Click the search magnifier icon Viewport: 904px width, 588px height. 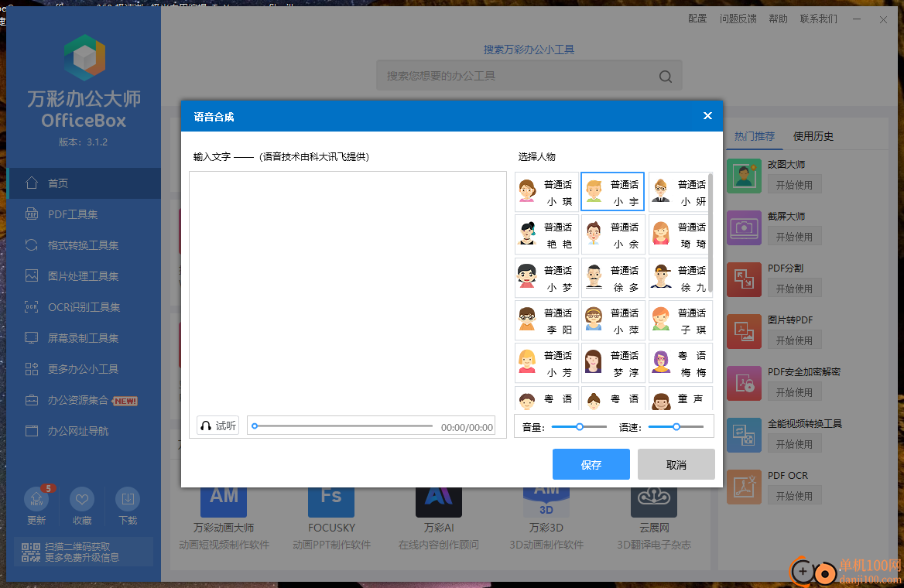[666, 76]
